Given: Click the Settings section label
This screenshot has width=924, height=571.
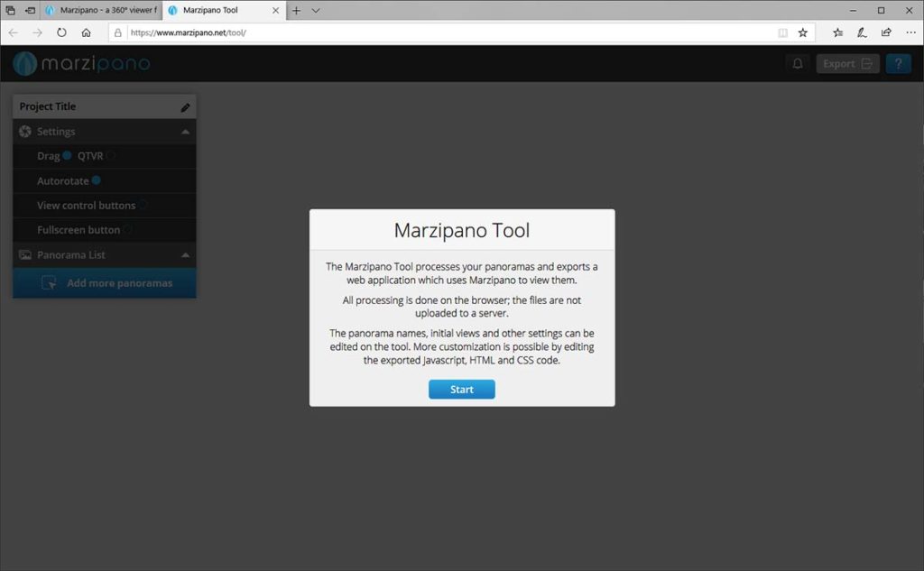Looking at the screenshot, I should pos(56,132).
